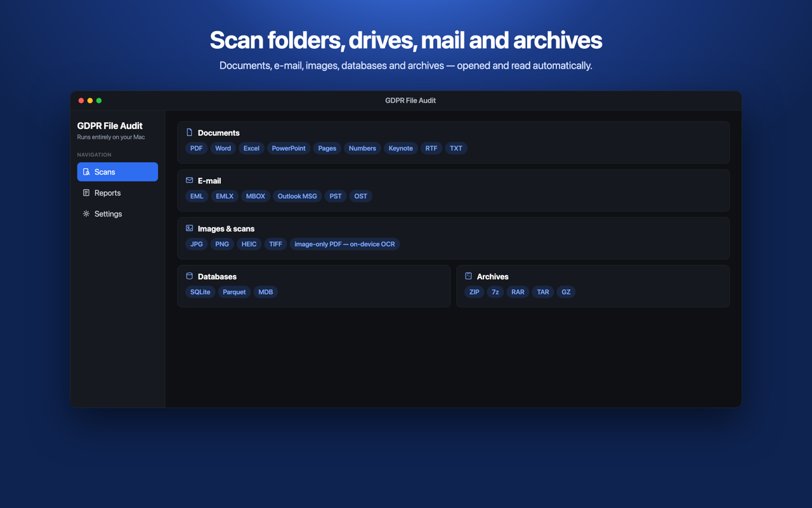Image resolution: width=812 pixels, height=508 pixels.
Task: Click the Documents section heading
Action: 219,133
